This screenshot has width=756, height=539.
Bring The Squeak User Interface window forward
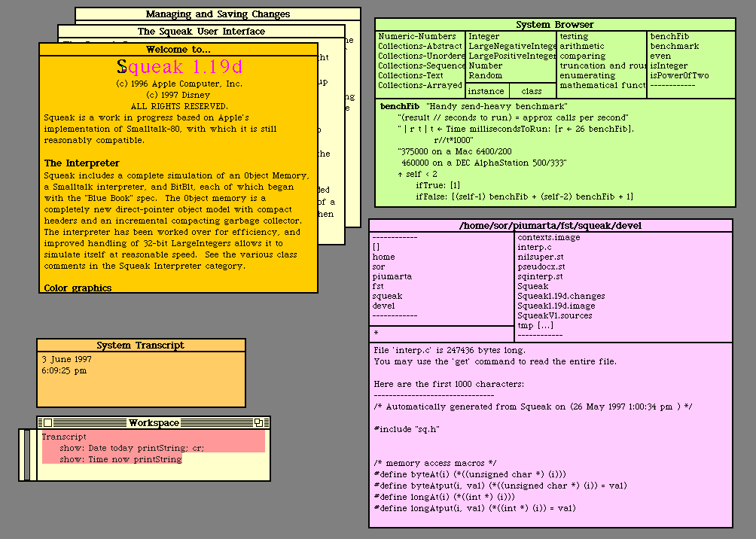click(201, 31)
